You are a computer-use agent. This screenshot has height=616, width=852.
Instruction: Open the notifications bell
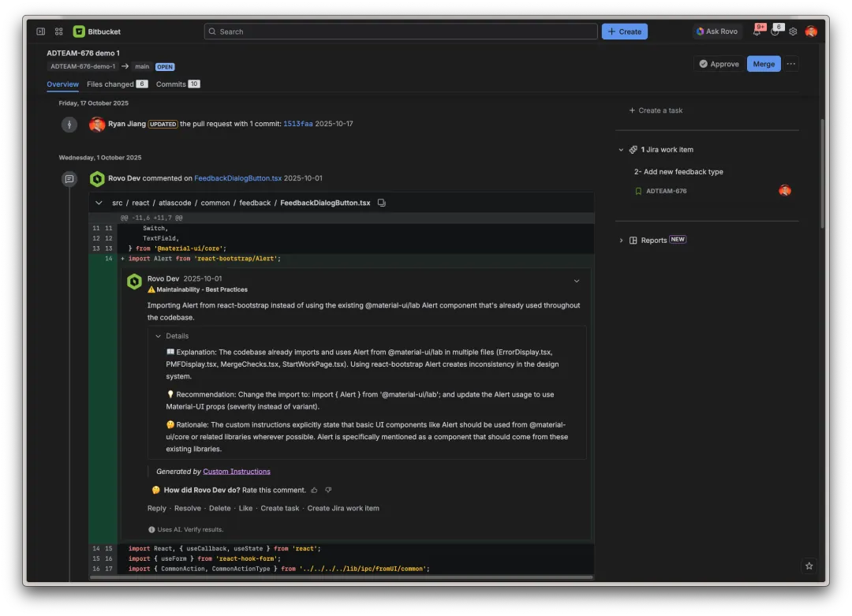coord(757,32)
